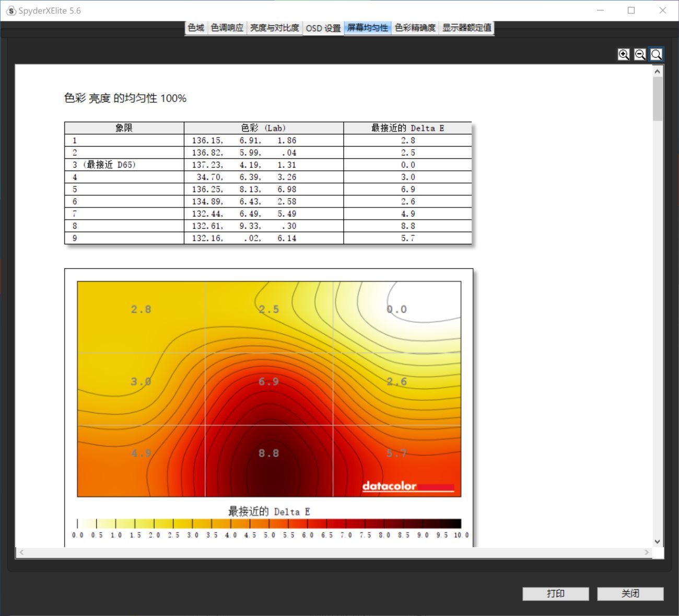Select Delta E table cell 5.7
679x616 pixels.
[408, 238]
